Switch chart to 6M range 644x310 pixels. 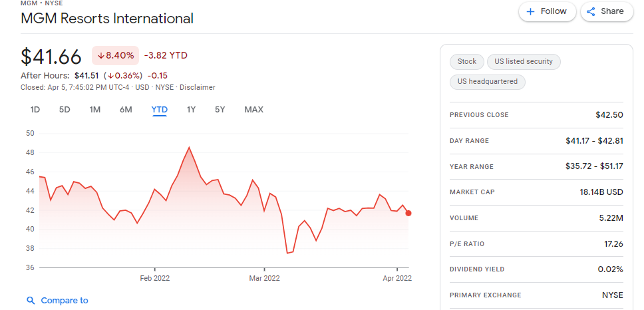126,110
